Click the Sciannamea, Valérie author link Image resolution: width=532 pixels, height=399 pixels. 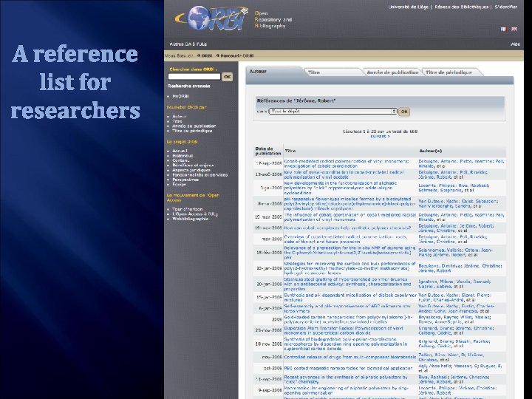(439, 250)
